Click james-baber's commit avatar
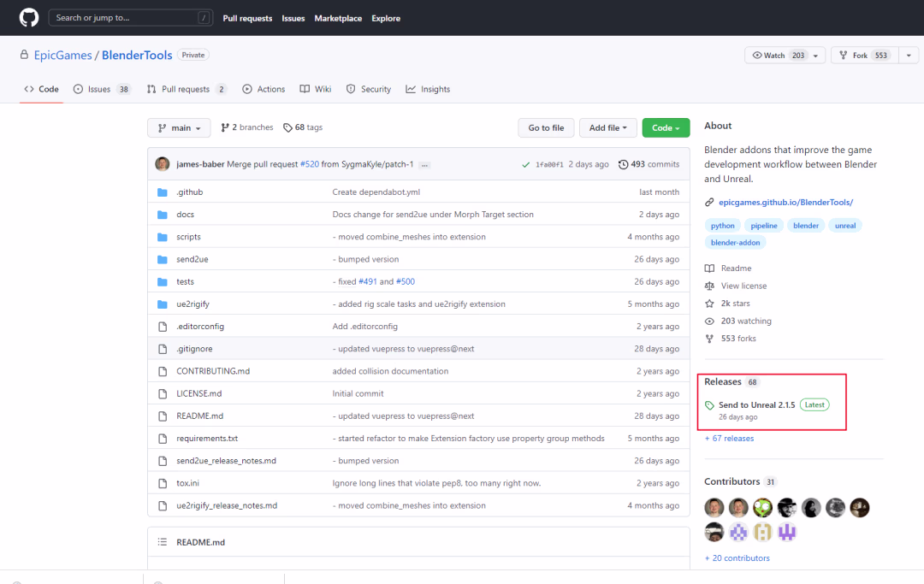Image resolution: width=924 pixels, height=584 pixels. (163, 164)
